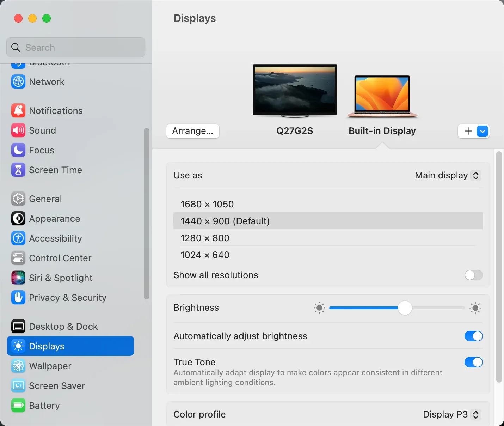Image resolution: width=504 pixels, height=426 pixels.
Task: Click the high brightness sun icon
Action: (x=475, y=308)
